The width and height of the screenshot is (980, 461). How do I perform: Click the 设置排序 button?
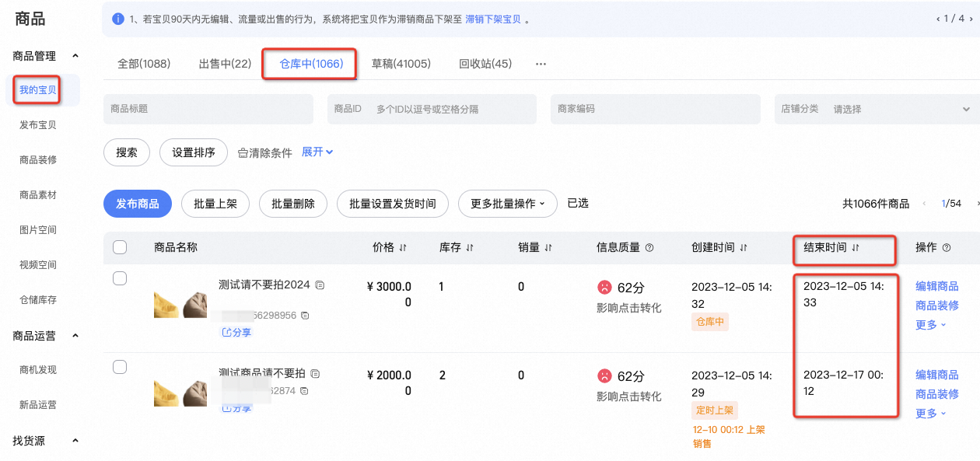194,152
